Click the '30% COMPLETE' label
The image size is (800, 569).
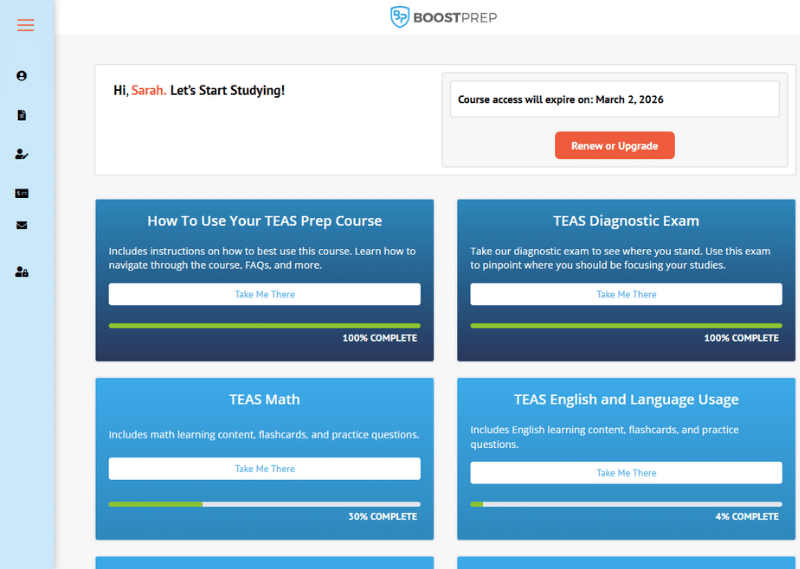pos(383,516)
